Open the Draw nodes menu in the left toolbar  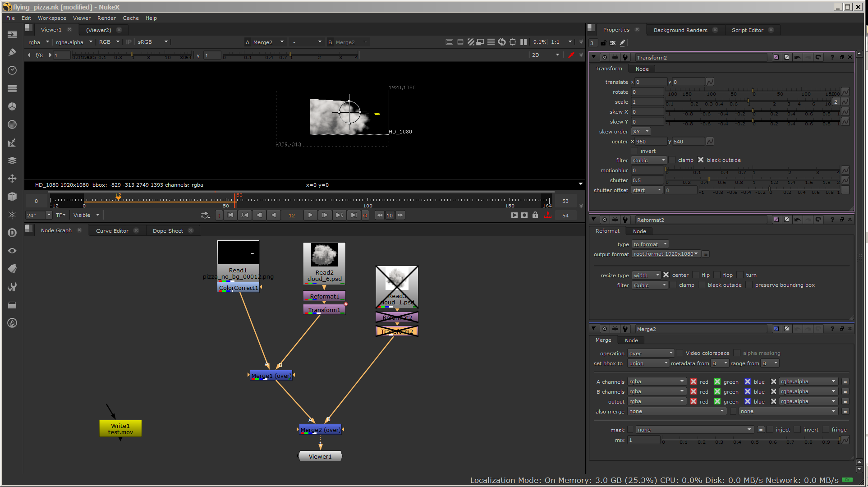(12, 52)
